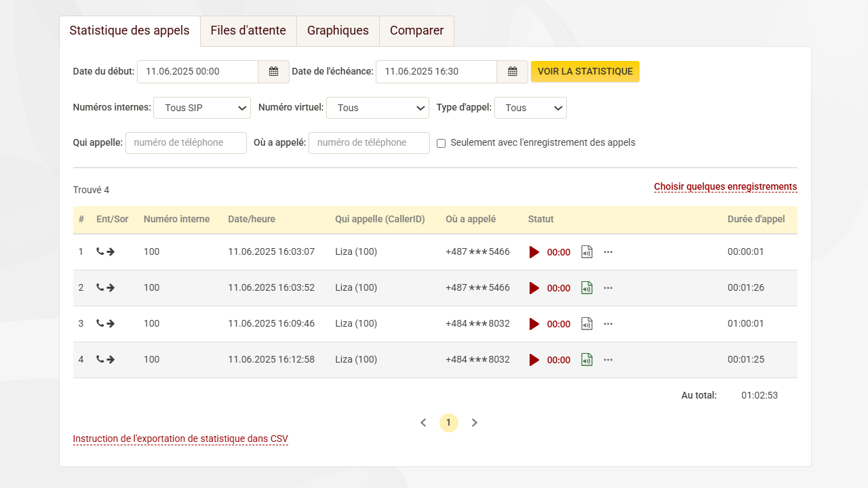Expand Type d'appel dropdown
The height and width of the screenshot is (488, 868).
[x=530, y=108]
